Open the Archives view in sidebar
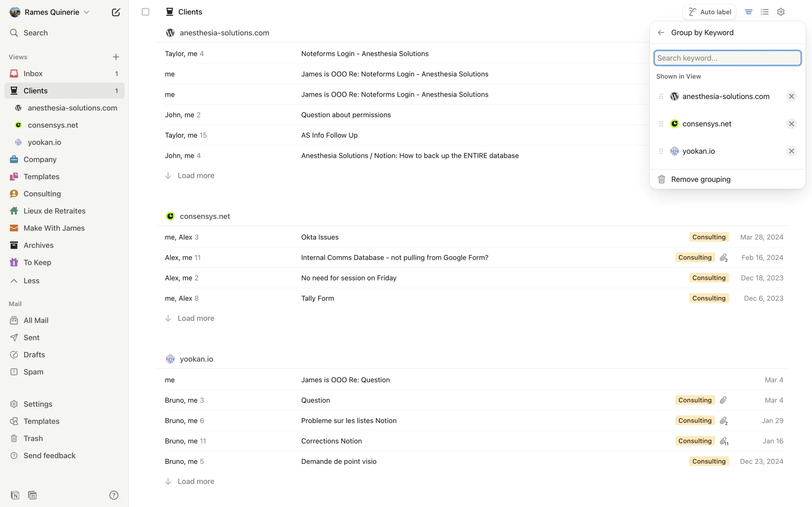This screenshot has width=812, height=507. click(x=38, y=245)
